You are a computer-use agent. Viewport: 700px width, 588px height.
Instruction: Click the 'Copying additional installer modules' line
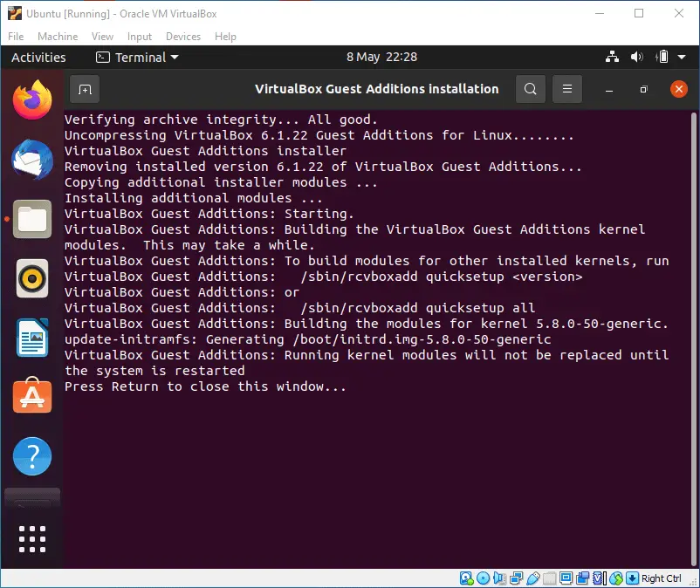(221, 182)
